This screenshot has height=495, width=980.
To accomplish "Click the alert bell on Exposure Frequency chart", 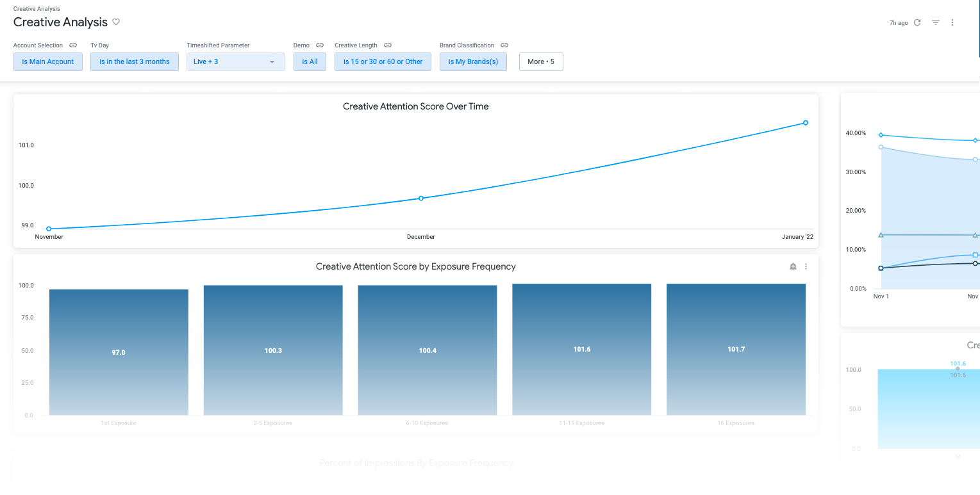I will pos(793,266).
